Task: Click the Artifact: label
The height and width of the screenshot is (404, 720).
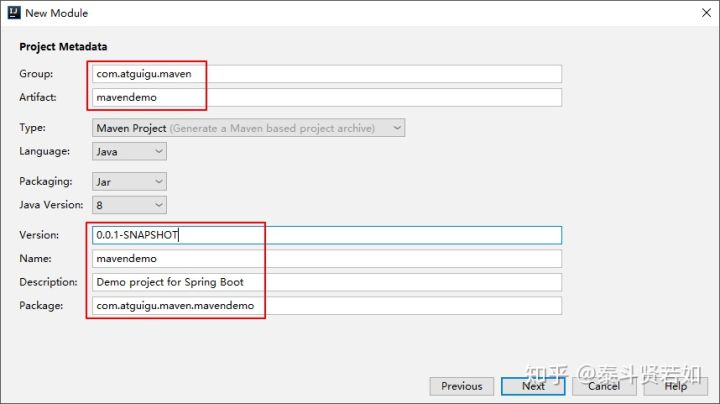Action: tap(38, 97)
